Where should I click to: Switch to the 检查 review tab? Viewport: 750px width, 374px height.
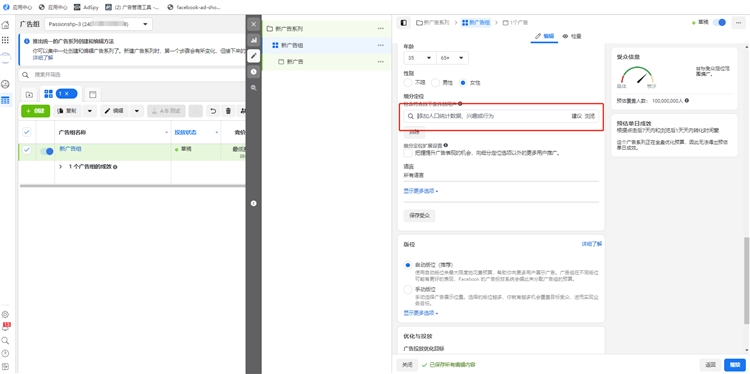[x=572, y=36]
